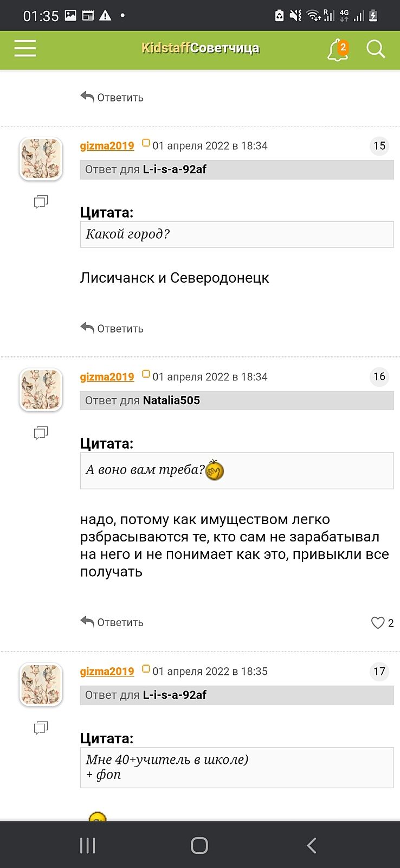Open the hamburger navigation menu

pos(25,49)
